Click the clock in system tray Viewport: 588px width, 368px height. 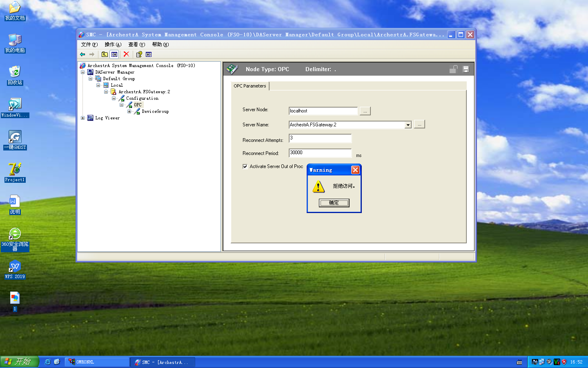click(576, 362)
